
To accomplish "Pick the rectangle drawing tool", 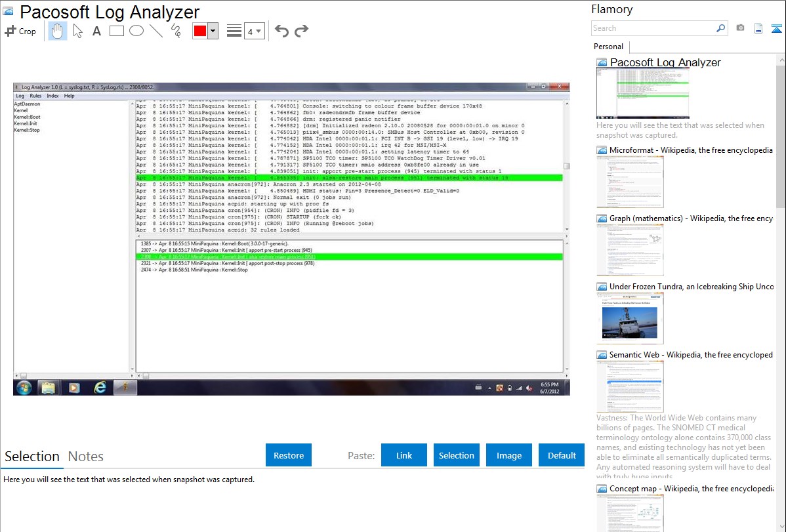I will [x=116, y=31].
